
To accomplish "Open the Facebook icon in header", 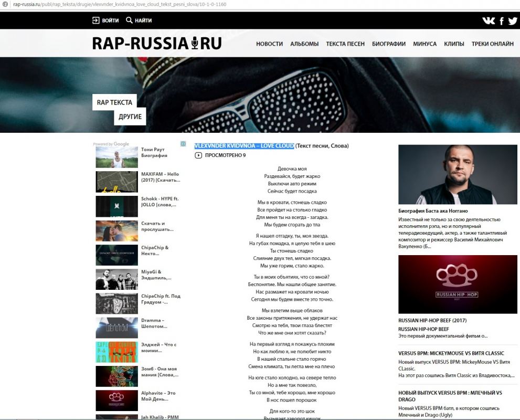I will click(x=502, y=21).
